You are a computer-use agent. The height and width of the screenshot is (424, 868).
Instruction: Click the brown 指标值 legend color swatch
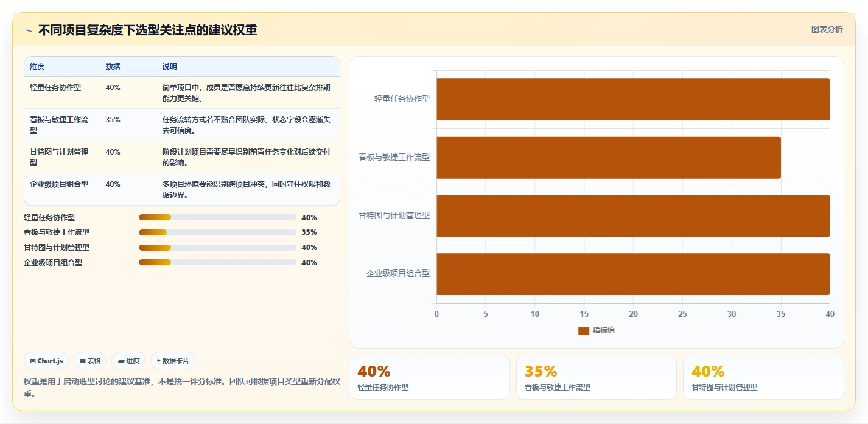coord(583,330)
